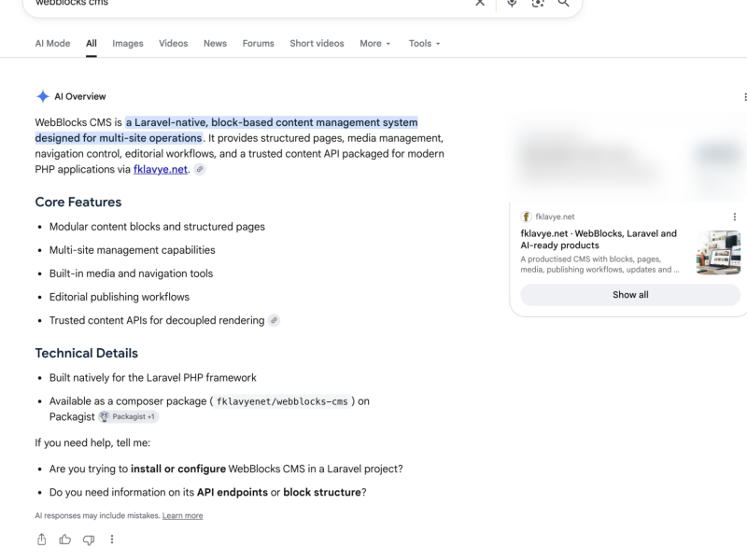Click the Show all sources button

click(630, 295)
